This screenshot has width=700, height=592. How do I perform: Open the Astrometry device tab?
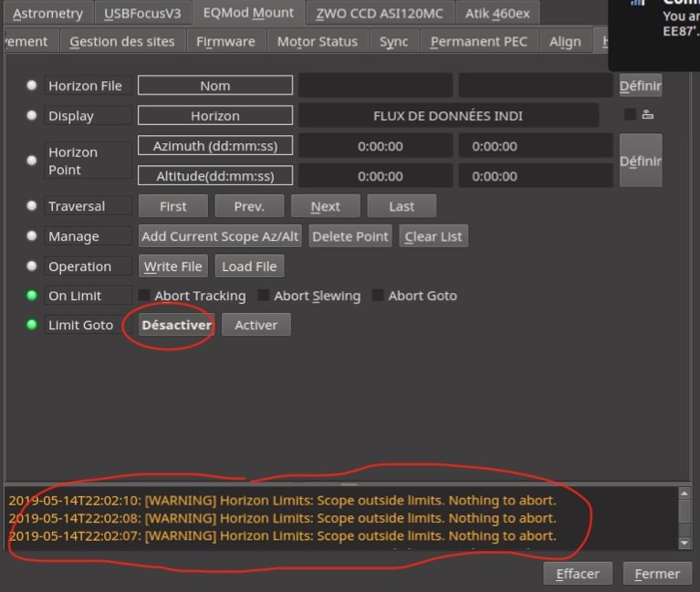click(47, 14)
